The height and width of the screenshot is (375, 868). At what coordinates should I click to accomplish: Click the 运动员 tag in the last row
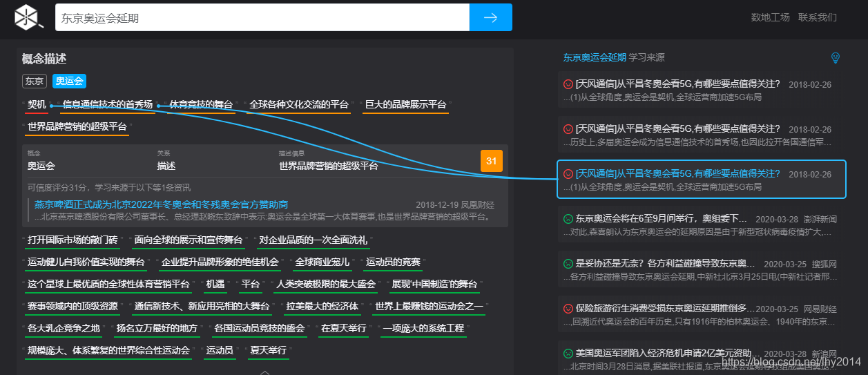220,351
